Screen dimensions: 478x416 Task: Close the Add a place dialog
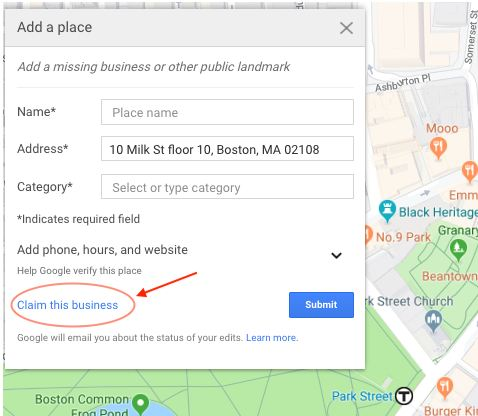(x=346, y=28)
